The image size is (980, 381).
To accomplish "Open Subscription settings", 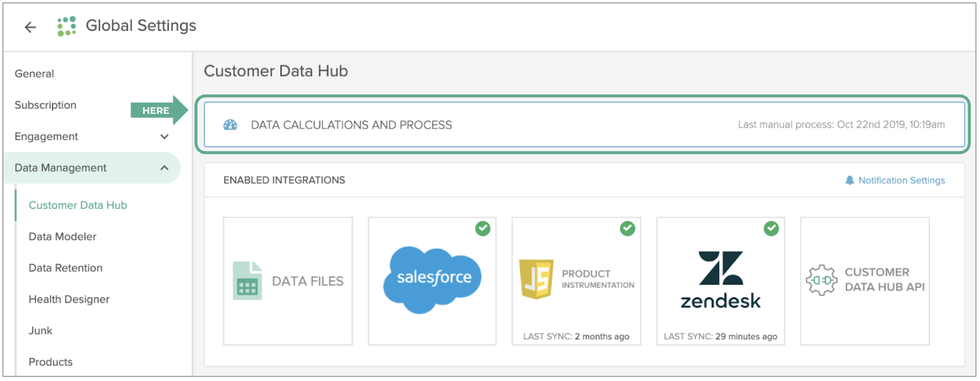I will click(x=45, y=105).
